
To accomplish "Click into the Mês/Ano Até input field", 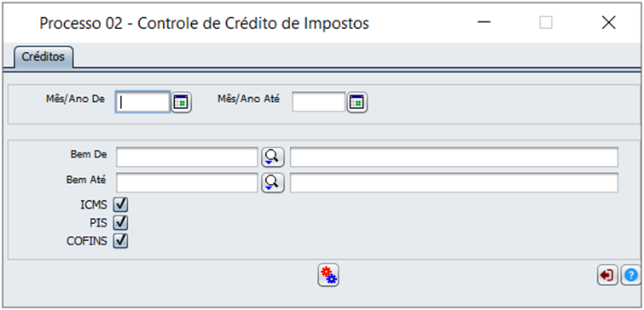I will coord(318,101).
